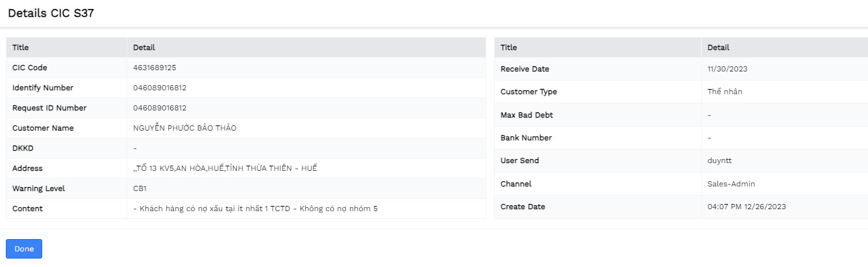The image size is (868, 267).
Task: Click the Max Bad Debt row label
Action: pyautogui.click(x=527, y=115)
